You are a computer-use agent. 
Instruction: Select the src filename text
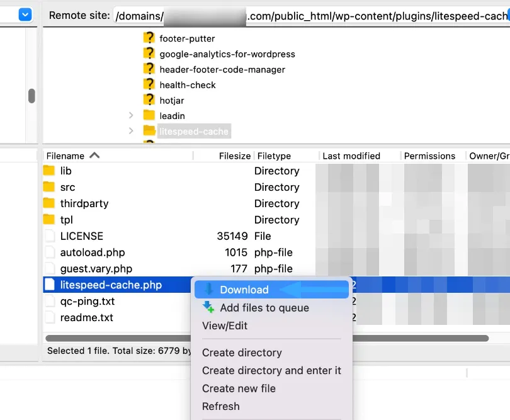[x=67, y=187]
